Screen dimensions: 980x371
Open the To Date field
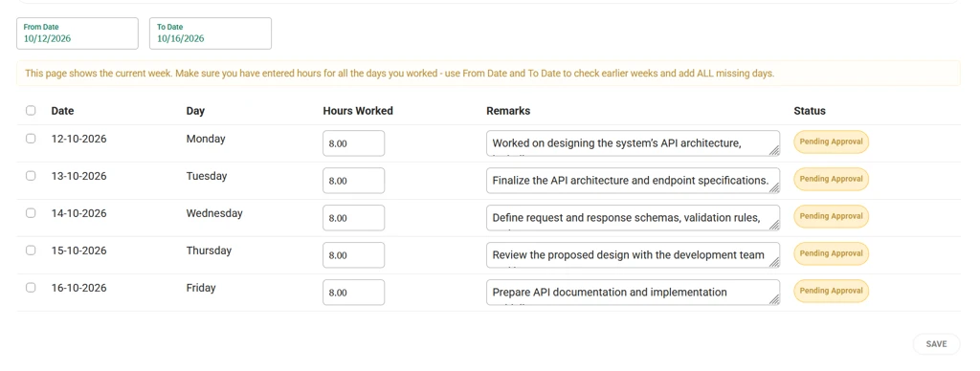pyautogui.click(x=211, y=33)
